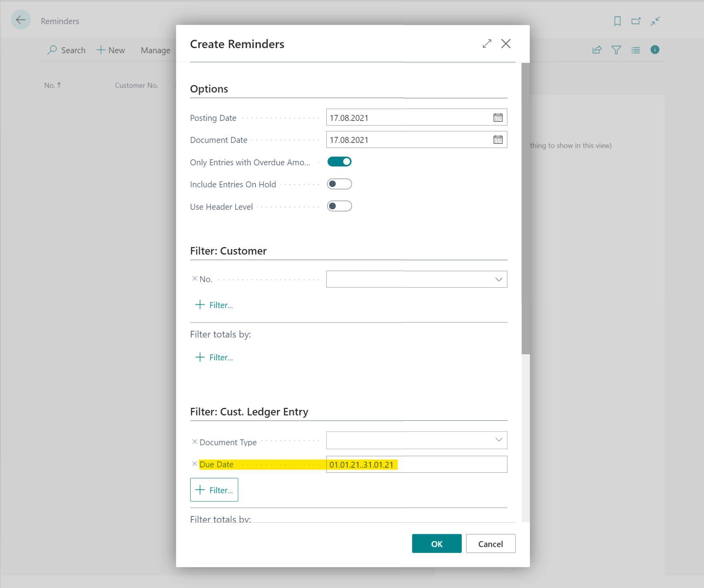
Task: Click the info circle icon on the toolbar
Action: pyautogui.click(x=655, y=50)
